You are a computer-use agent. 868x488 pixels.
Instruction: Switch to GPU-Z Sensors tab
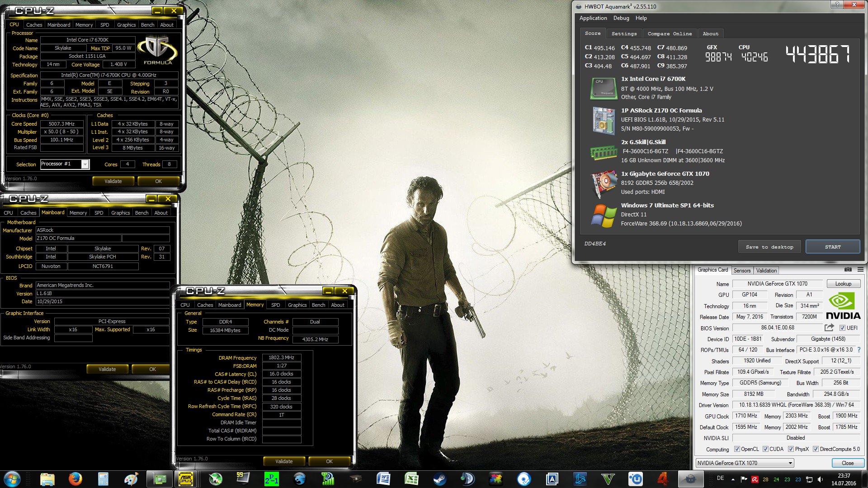[742, 271]
